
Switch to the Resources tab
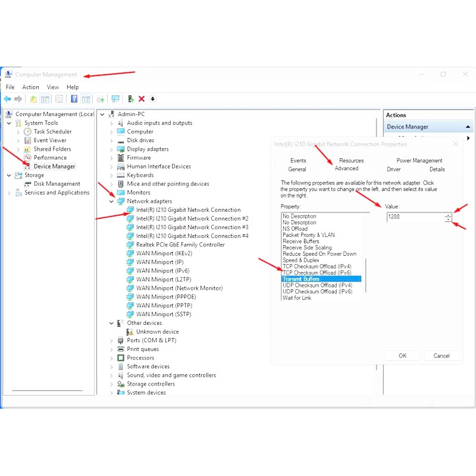pos(351,160)
